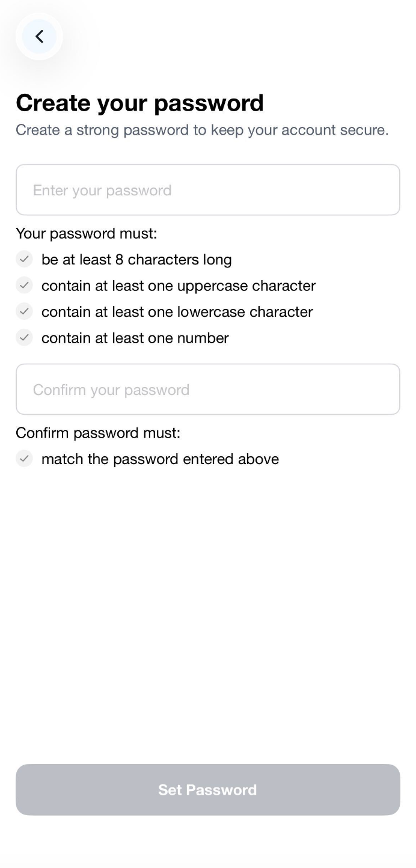416x868 pixels.
Task: Select the 'be at least 8 characters long' text
Action: [136, 260]
